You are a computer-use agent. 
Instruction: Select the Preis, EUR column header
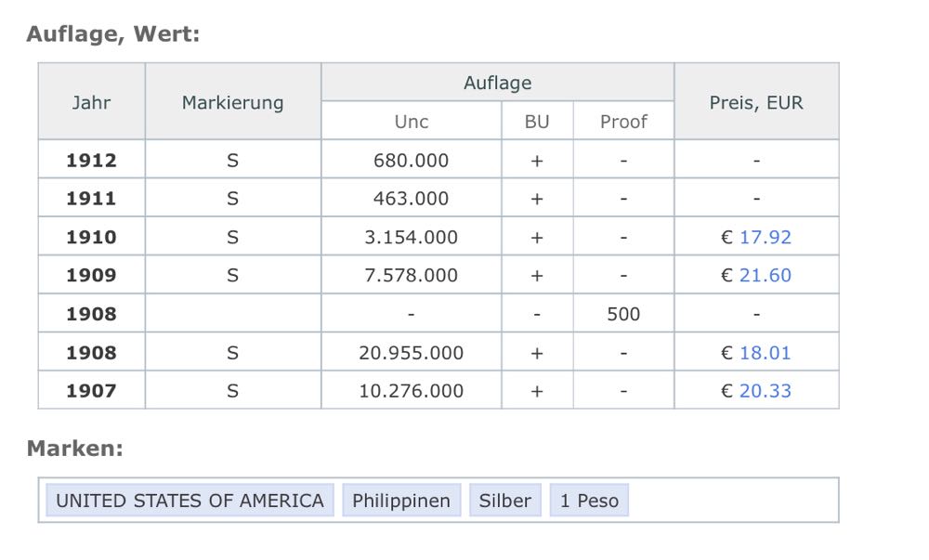tap(756, 102)
